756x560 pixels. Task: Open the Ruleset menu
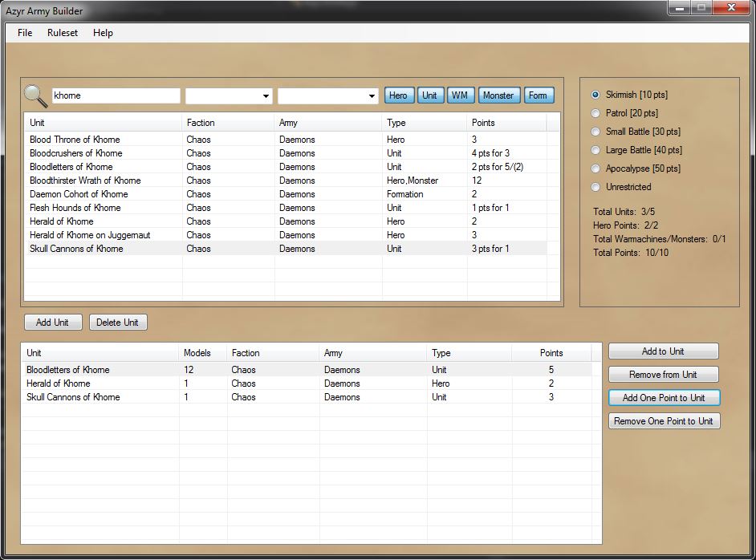point(63,33)
